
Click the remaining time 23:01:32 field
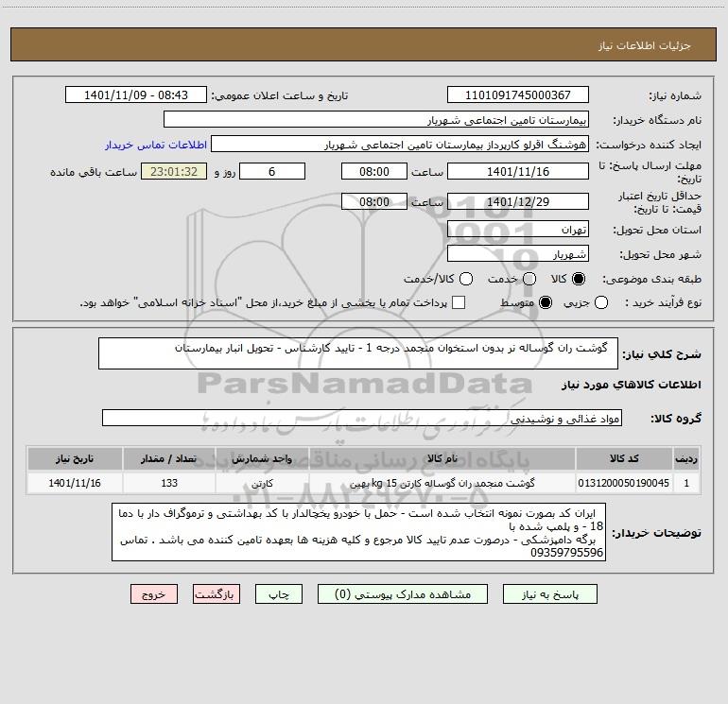[174, 171]
